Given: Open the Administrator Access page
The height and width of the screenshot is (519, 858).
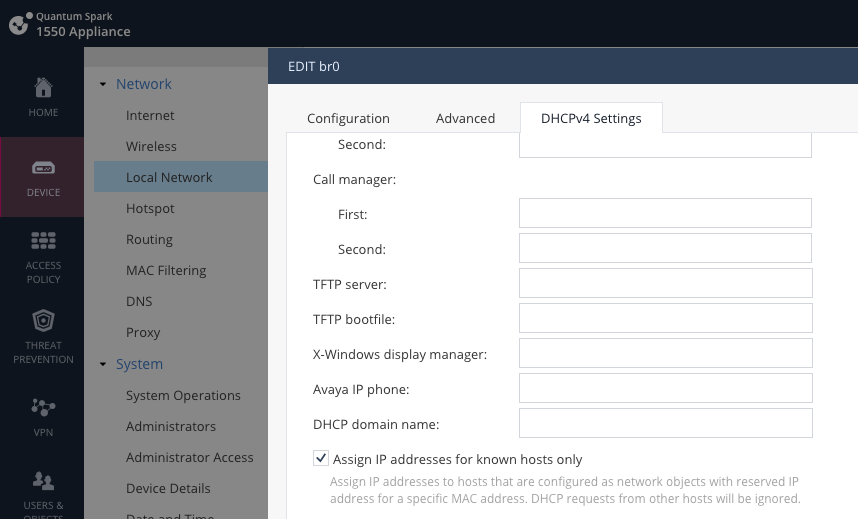Looking at the screenshot, I should pos(189,457).
